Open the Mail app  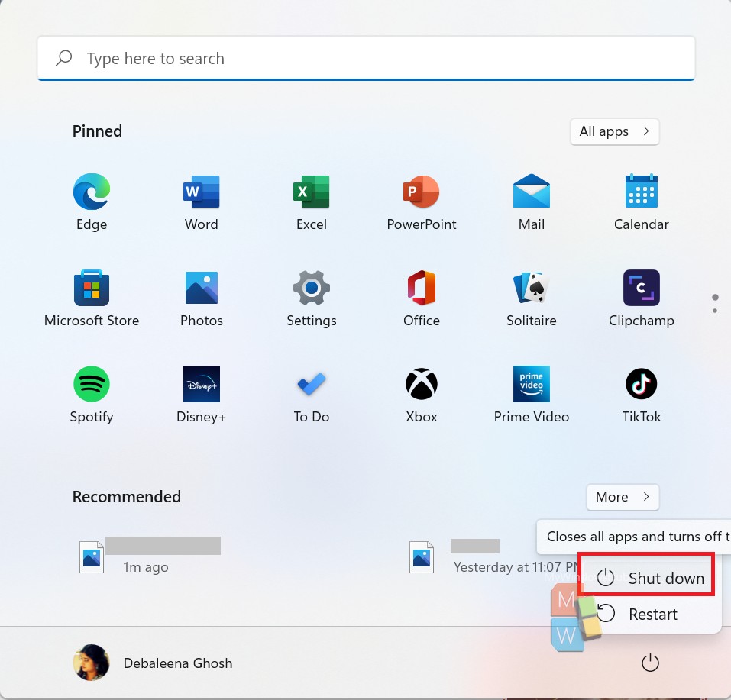pos(532,202)
